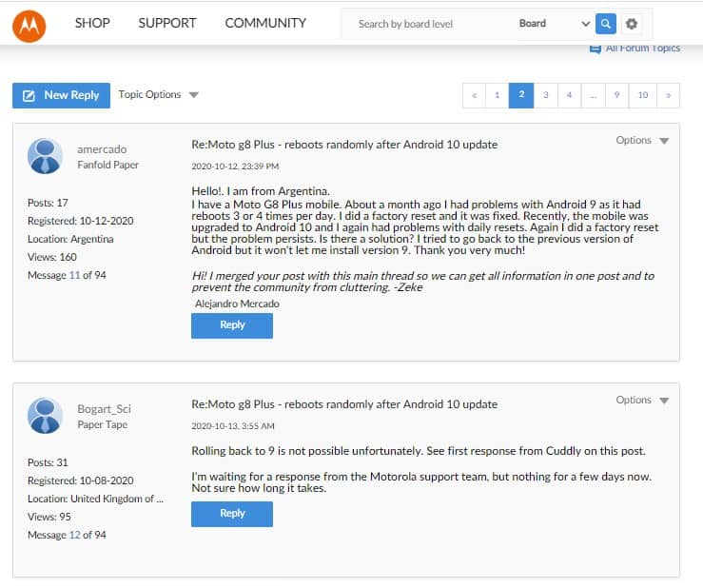The width and height of the screenshot is (703, 588).
Task: Click Registered: 10-12-2020 text
Action: [x=80, y=221]
